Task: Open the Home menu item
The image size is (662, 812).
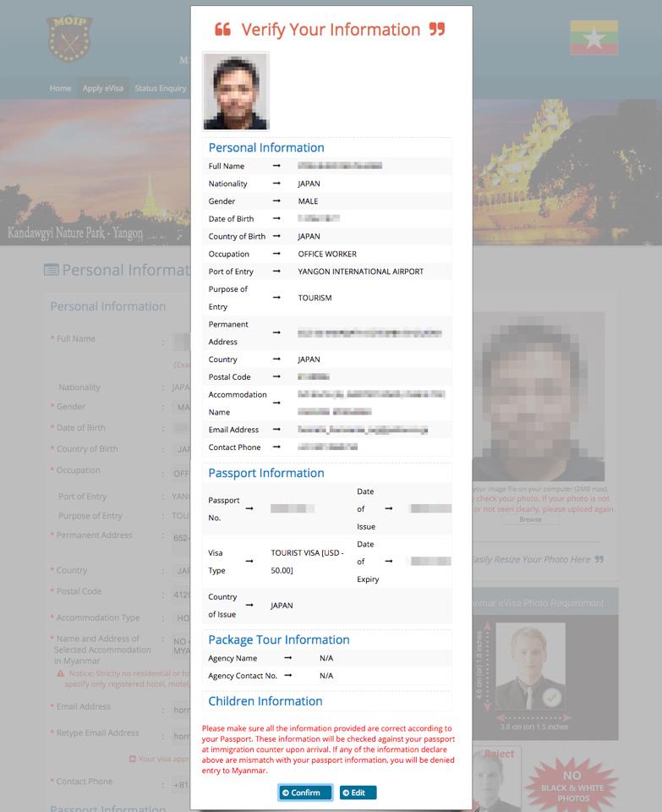Action: (60, 89)
